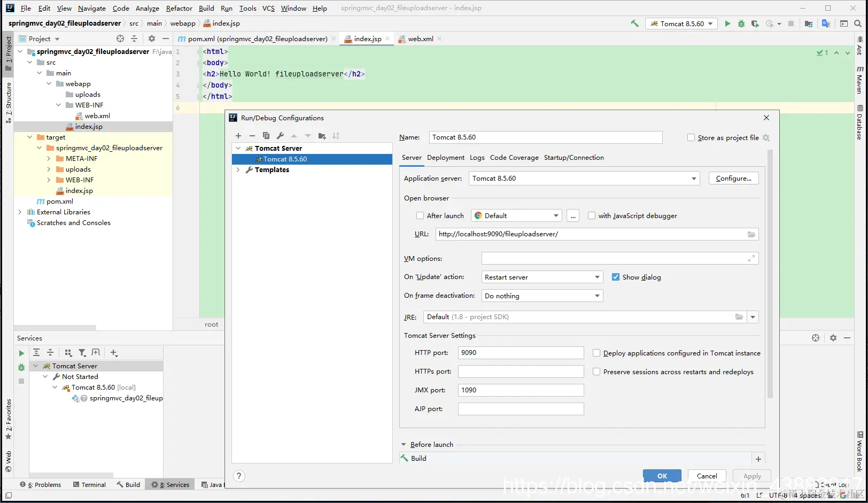The height and width of the screenshot is (503, 868).
Task: Toggle the After launch checkbox
Action: pyautogui.click(x=420, y=215)
